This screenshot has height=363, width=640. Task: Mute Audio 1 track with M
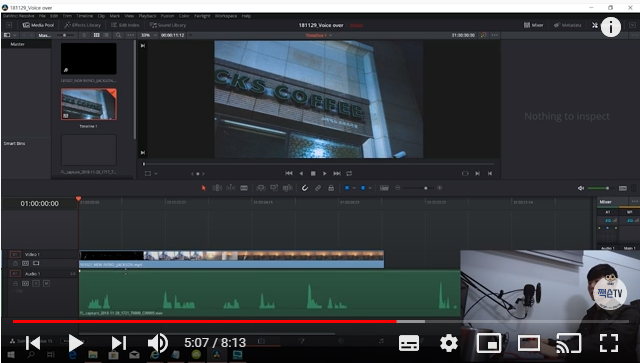coord(47,283)
